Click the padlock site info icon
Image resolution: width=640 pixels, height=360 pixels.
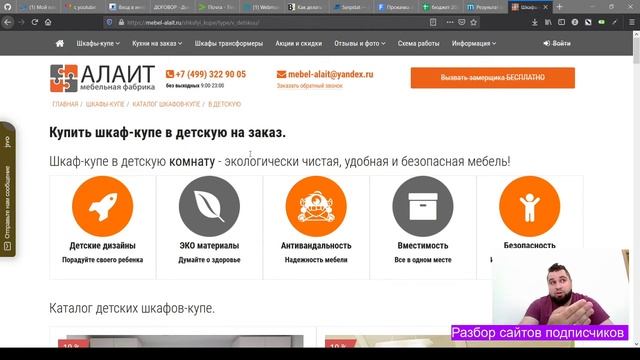click(x=121, y=22)
